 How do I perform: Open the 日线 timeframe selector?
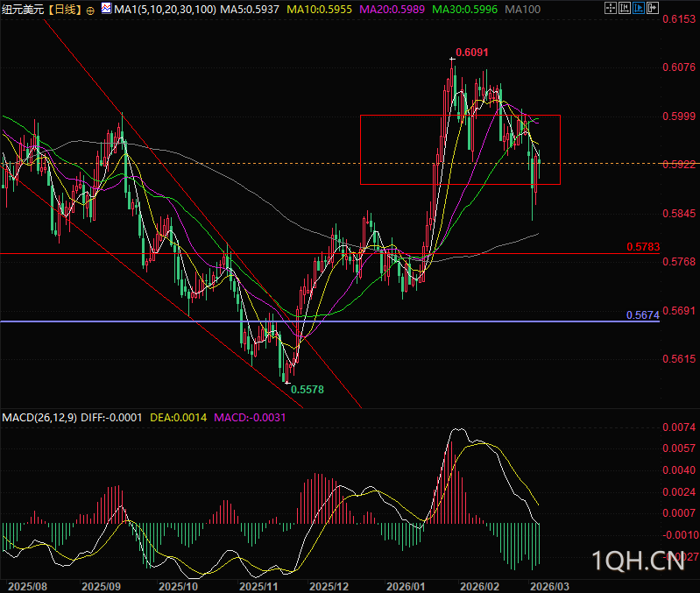click(x=64, y=10)
